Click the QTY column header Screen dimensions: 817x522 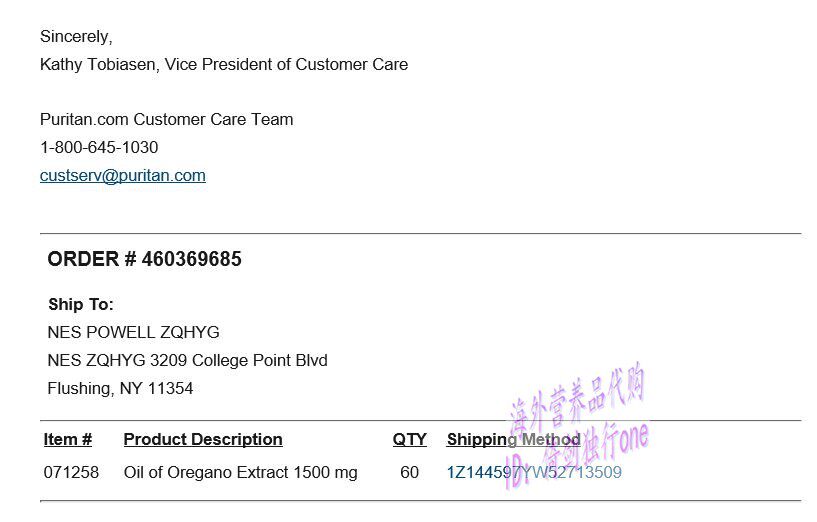pyautogui.click(x=409, y=440)
